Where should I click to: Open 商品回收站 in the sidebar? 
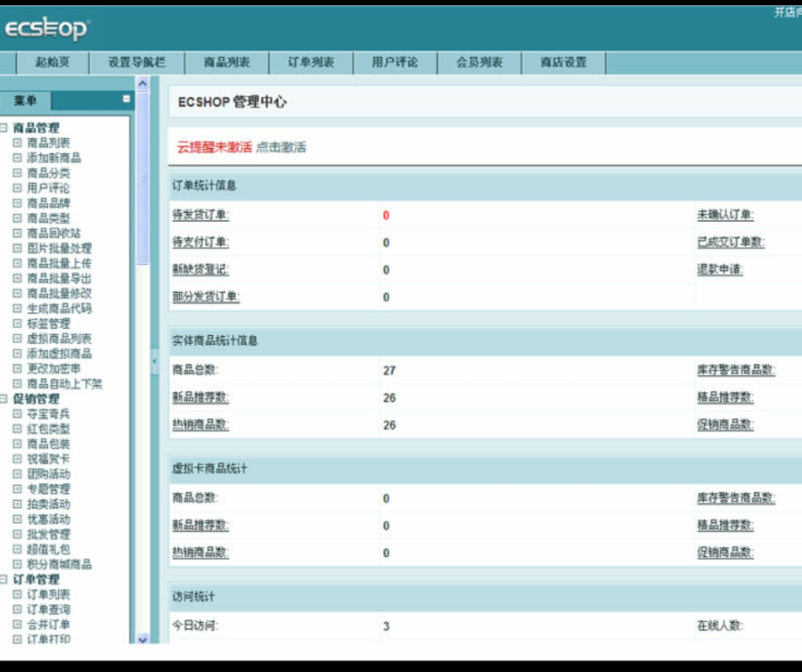point(53,233)
